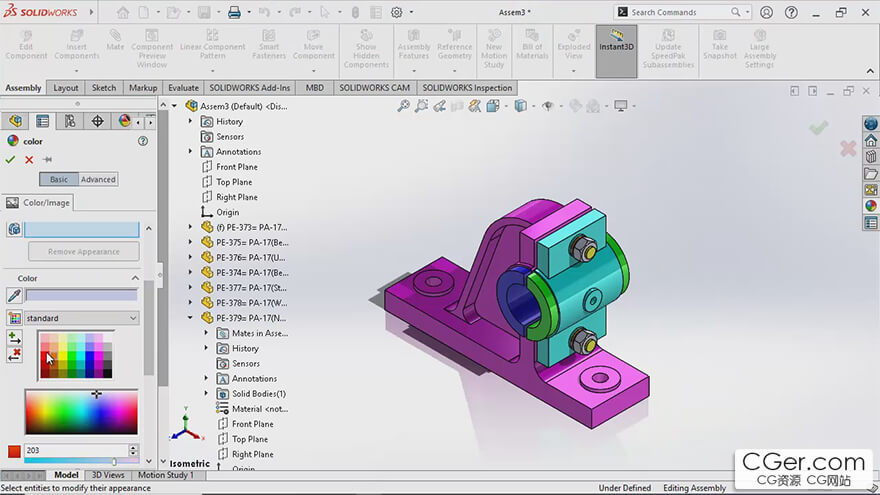The image size is (880, 495).
Task: Open color PropertyManager help
Action: [x=143, y=141]
